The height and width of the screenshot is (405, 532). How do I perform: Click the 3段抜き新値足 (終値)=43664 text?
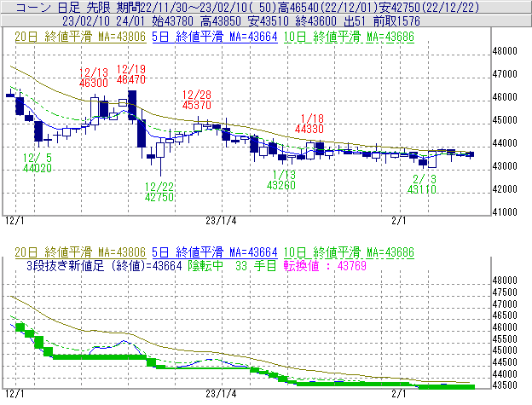click(104, 265)
